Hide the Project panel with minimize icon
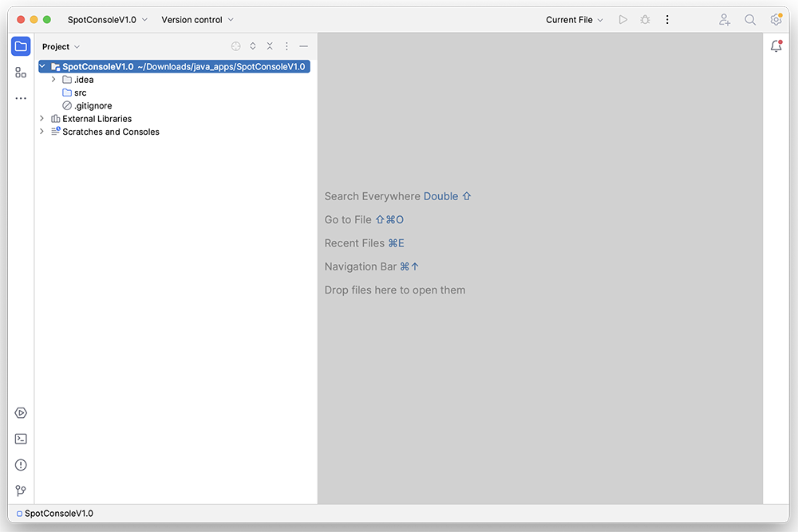Viewport: 798px width, 532px height. click(303, 46)
